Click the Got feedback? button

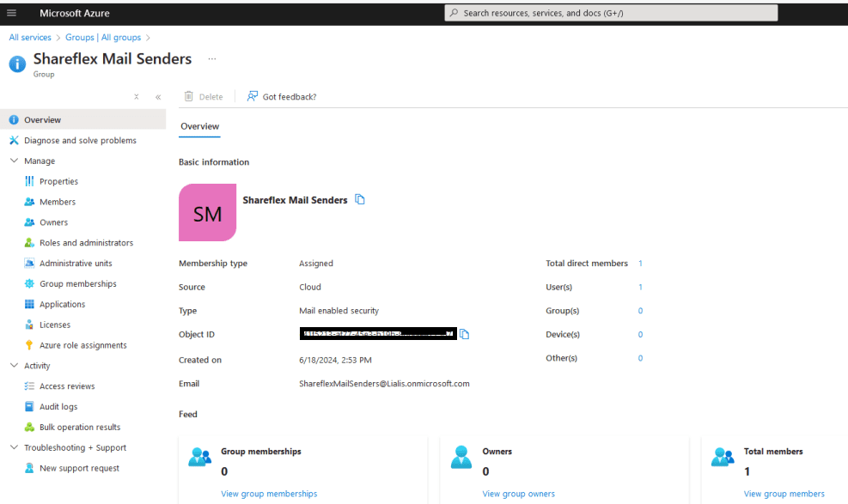point(282,97)
